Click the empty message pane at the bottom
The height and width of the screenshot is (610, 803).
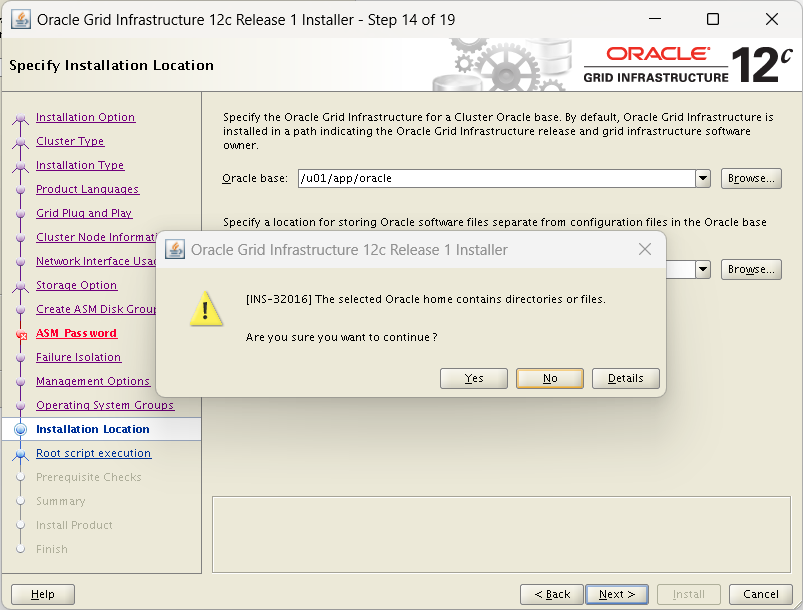501,534
